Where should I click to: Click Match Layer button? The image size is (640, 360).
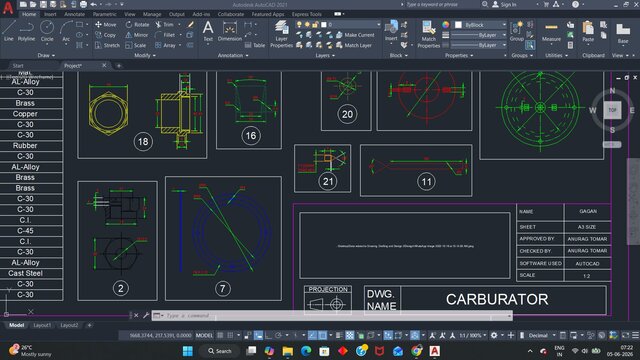354,45
